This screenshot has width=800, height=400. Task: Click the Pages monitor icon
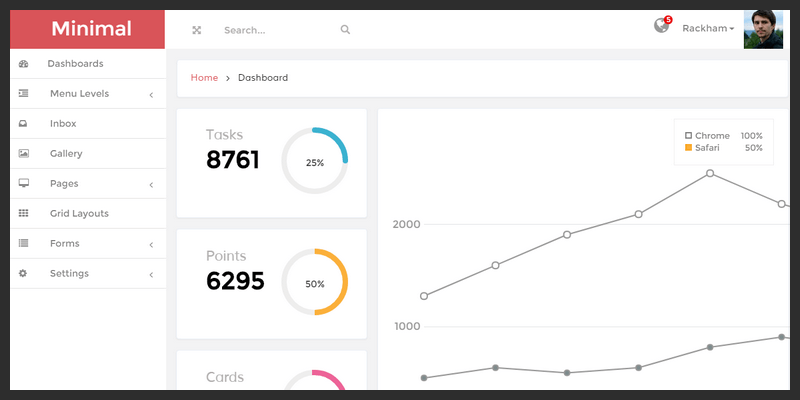click(x=23, y=183)
